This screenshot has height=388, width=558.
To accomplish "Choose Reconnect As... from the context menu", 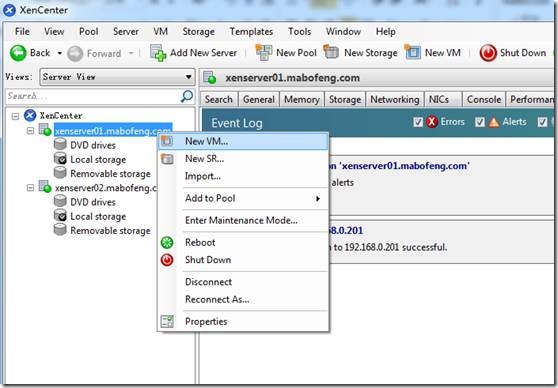I will pyautogui.click(x=243, y=299).
